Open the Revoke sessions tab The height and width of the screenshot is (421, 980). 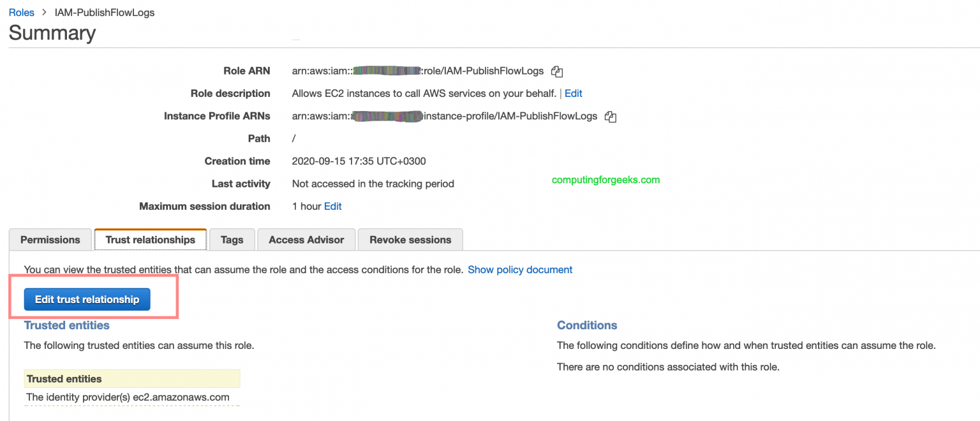coord(410,239)
